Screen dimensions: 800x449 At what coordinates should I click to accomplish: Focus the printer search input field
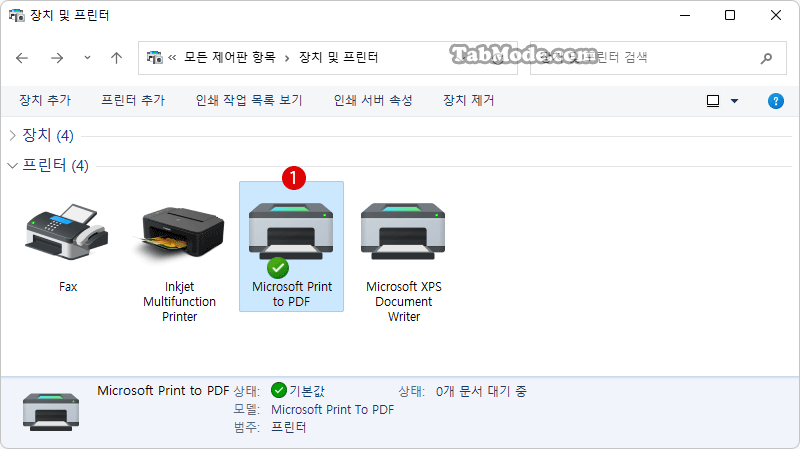click(658, 58)
